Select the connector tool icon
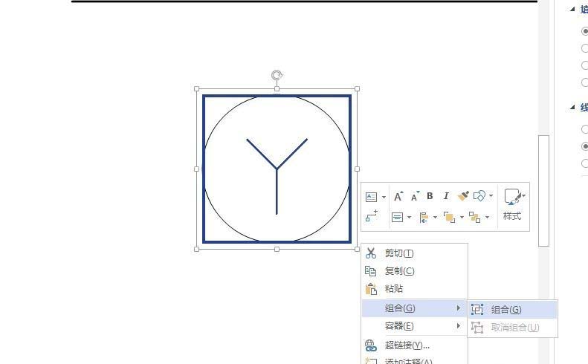This screenshot has height=364, width=588. 372,216
